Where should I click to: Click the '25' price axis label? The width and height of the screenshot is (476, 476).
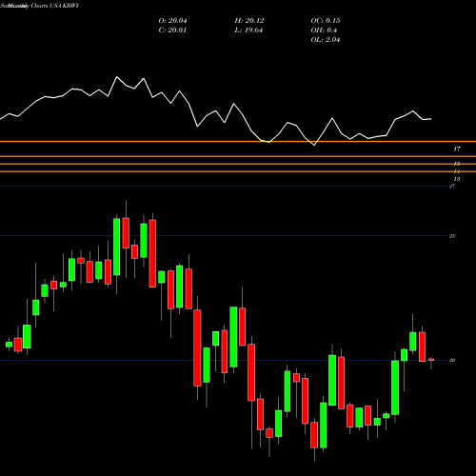(452, 236)
